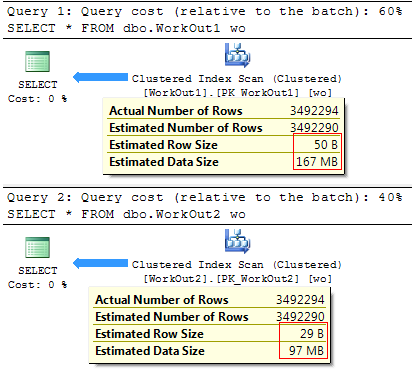Click the SELECT * FROM dbo.WorkOut1 statement

click(126, 28)
